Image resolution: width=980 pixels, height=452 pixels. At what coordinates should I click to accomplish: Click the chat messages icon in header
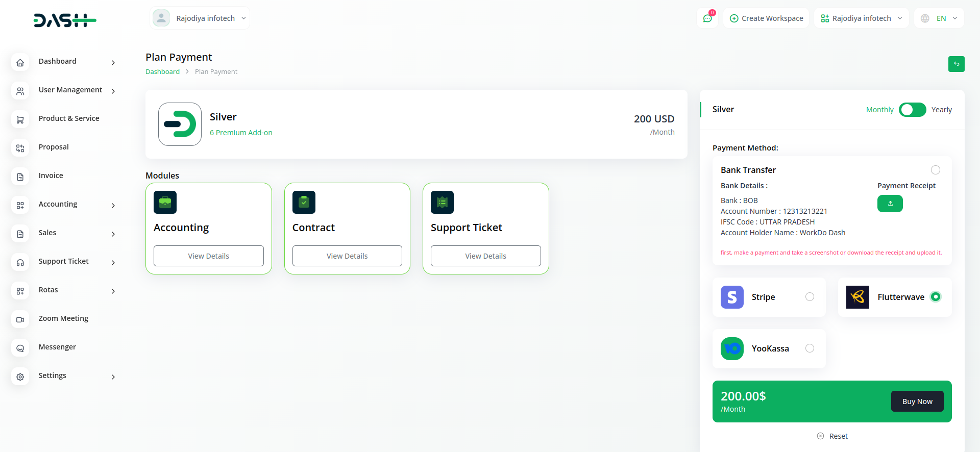point(707,18)
